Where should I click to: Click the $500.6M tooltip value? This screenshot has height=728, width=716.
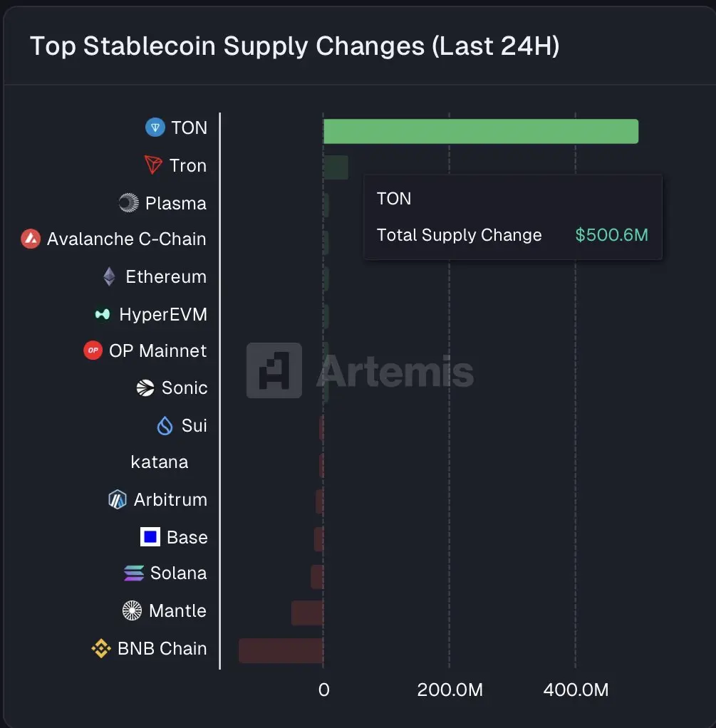coord(611,235)
